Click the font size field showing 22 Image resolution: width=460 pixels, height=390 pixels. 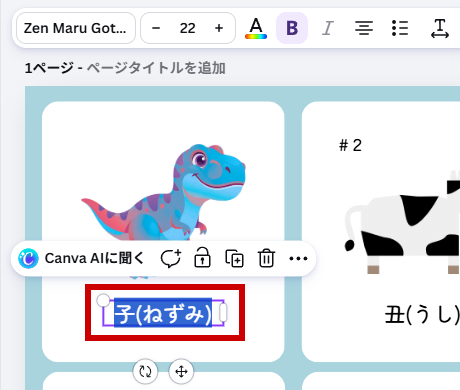[x=187, y=28]
